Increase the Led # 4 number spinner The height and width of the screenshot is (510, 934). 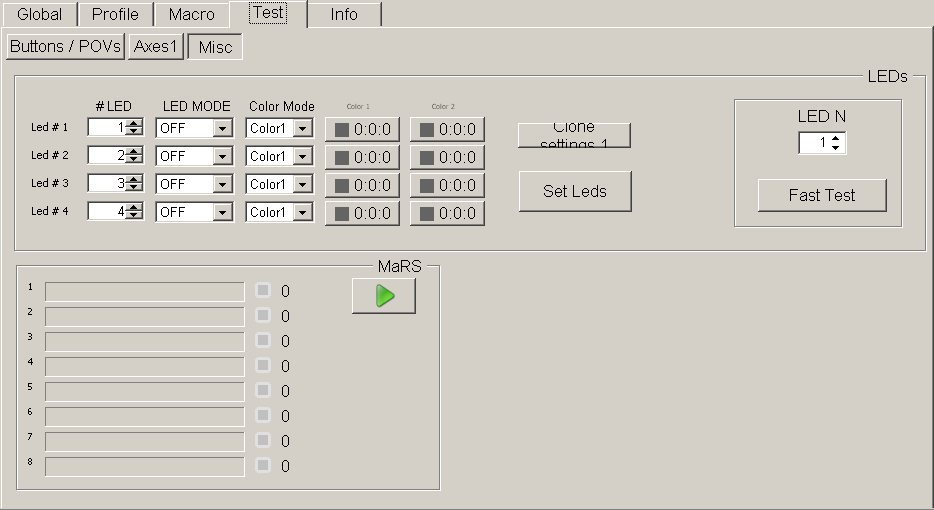point(135,207)
